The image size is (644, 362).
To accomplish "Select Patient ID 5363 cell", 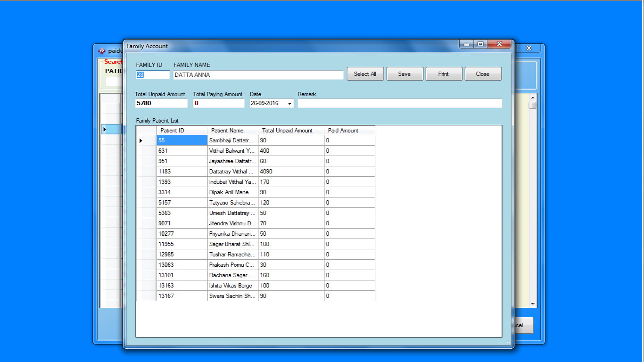I will click(x=182, y=213).
